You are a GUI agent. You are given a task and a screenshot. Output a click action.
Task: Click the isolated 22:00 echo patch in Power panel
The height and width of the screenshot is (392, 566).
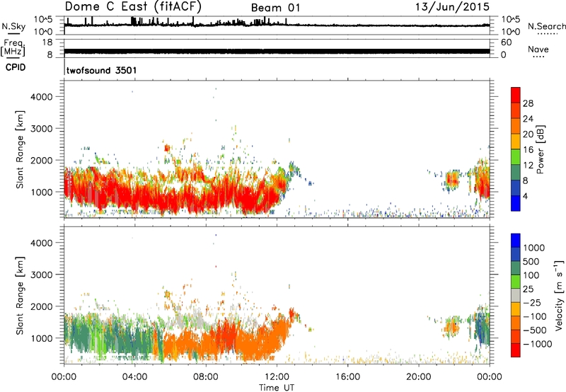pyautogui.click(x=451, y=180)
